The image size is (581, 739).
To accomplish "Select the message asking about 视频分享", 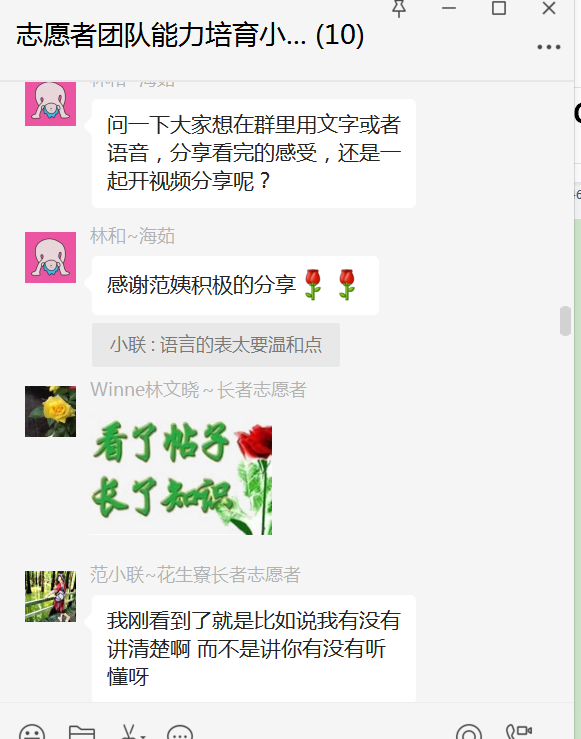I will coord(254,153).
